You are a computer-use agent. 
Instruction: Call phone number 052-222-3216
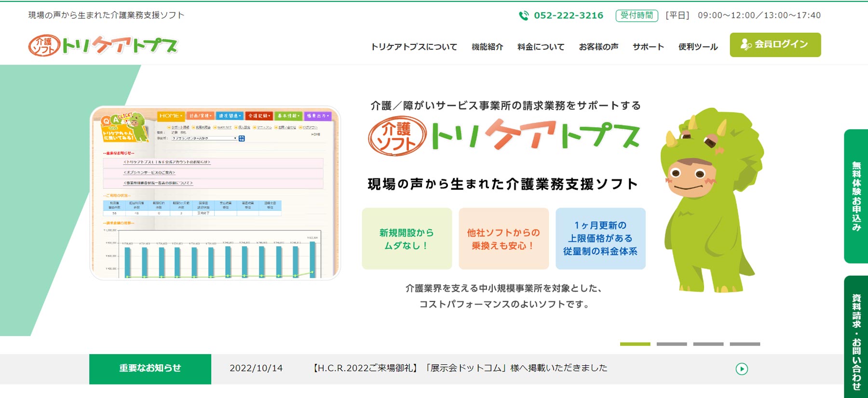[x=569, y=15]
